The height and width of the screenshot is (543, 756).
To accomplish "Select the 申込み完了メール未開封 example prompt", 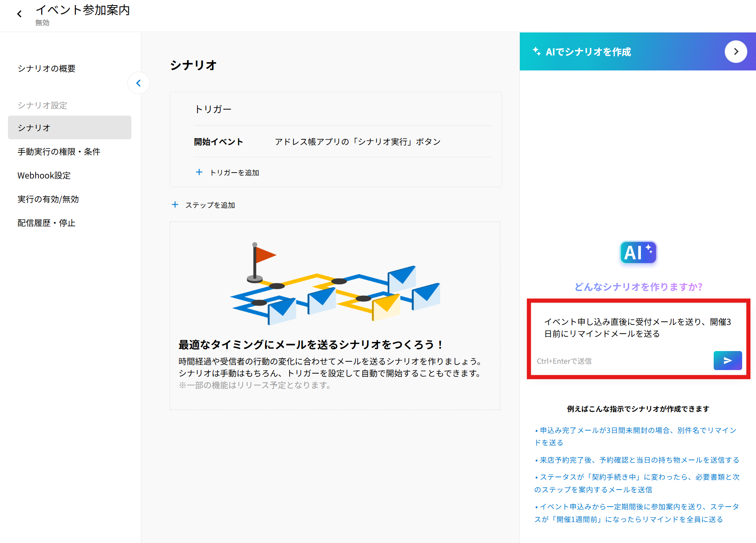I will 637,436.
